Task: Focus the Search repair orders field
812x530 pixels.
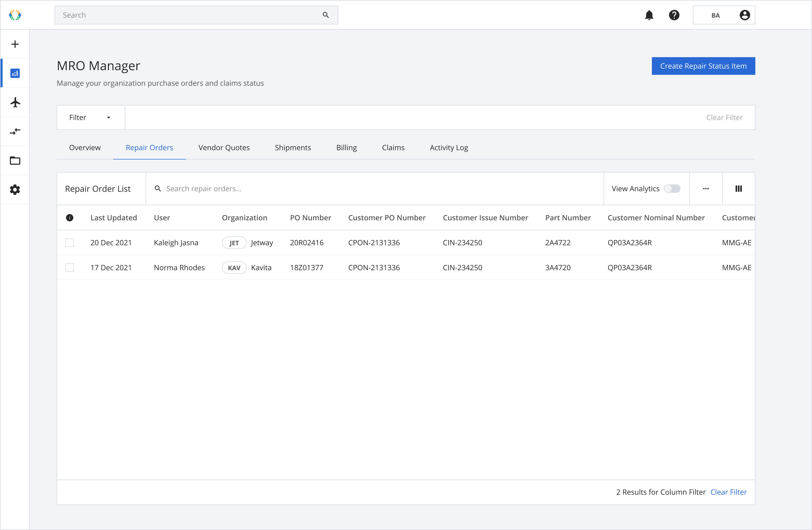Action: point(375,189)
